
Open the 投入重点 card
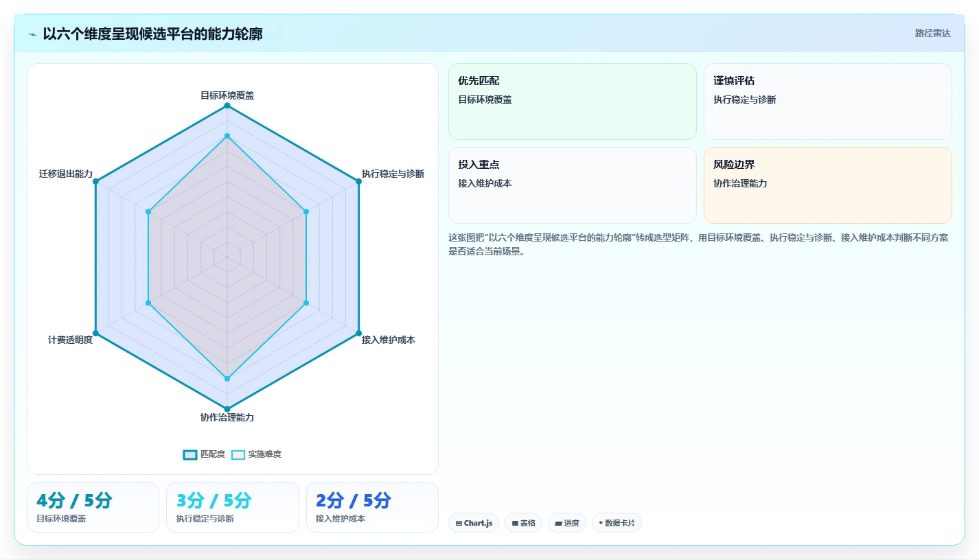pos(573,185)
